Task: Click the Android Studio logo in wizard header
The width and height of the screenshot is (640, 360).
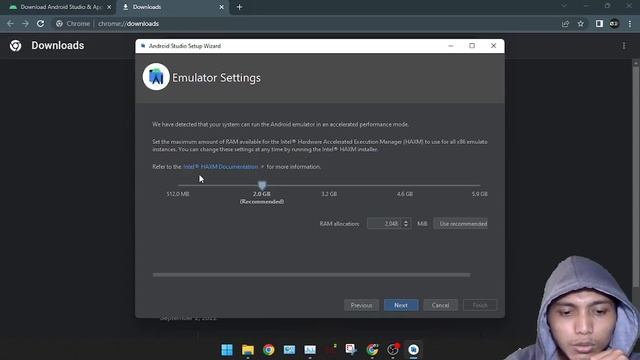Action: [x=156, y=77]
